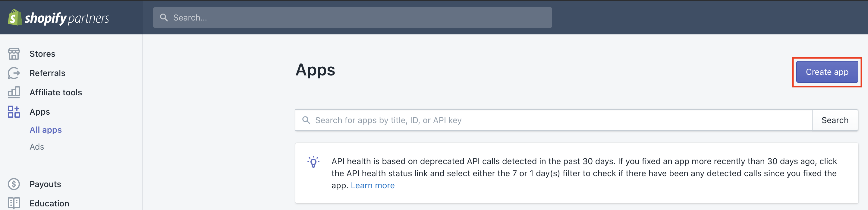Go to the Referrals page
Viewport: 868px width, 210px height.
click(48, 73)
